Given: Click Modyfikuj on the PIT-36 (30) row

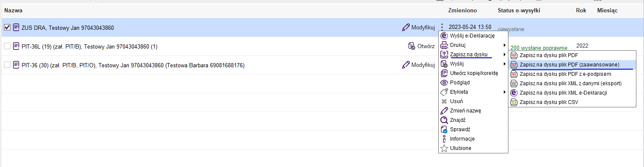Looking at the screenshot, I should tap(418, 65).
